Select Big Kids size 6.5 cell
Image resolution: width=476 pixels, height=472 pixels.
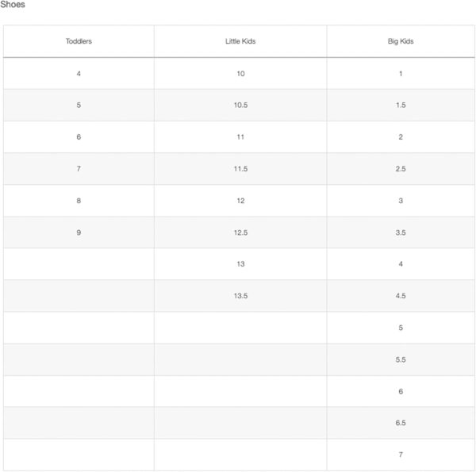point(401,423)
